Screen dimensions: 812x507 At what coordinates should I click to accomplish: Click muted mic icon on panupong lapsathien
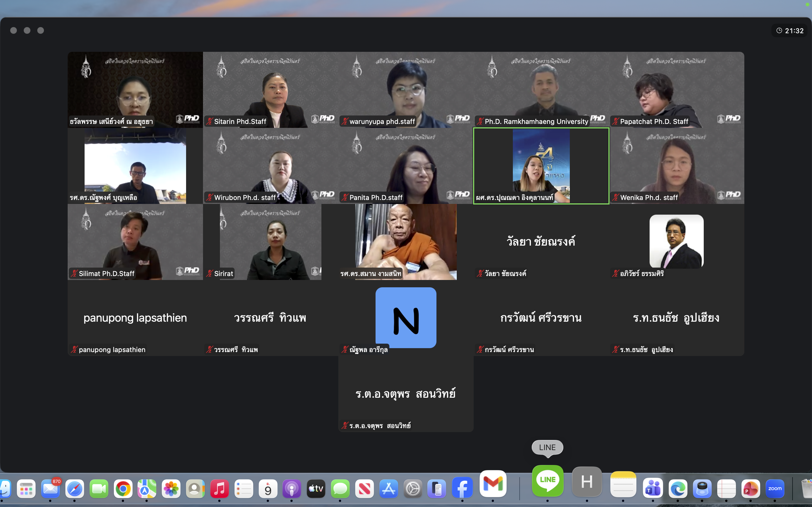pyautogui.click(x=74, y=349)
